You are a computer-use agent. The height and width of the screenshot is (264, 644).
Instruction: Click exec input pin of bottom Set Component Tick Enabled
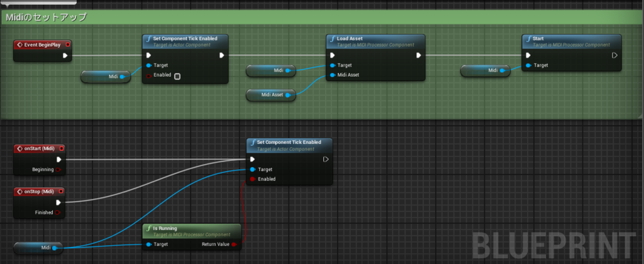click(253, 159)
